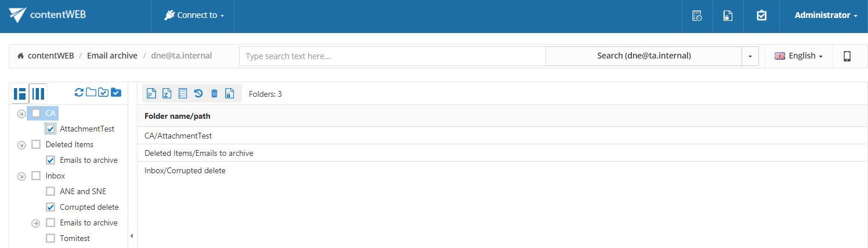Click the export to PST icon
Image resolution: width=868 pixels, height=248 pixels.
(x=151, y=93)
